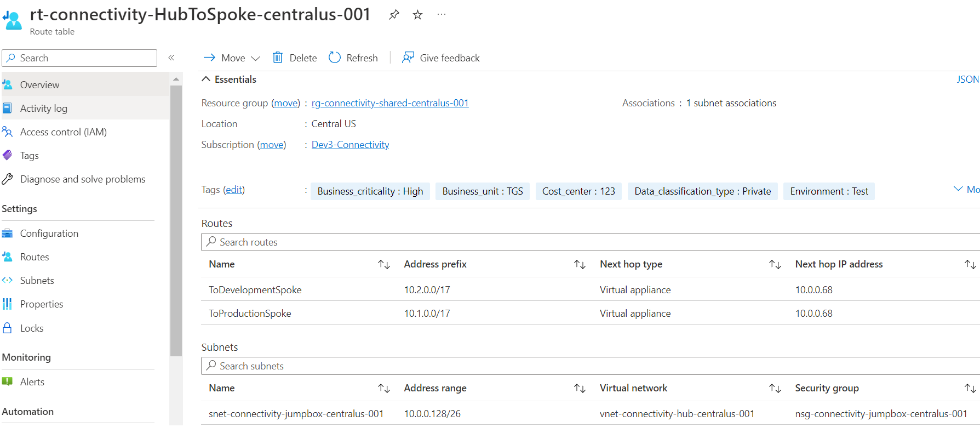
Task: Open the more options ellipsis
Action: coord(442,15)
